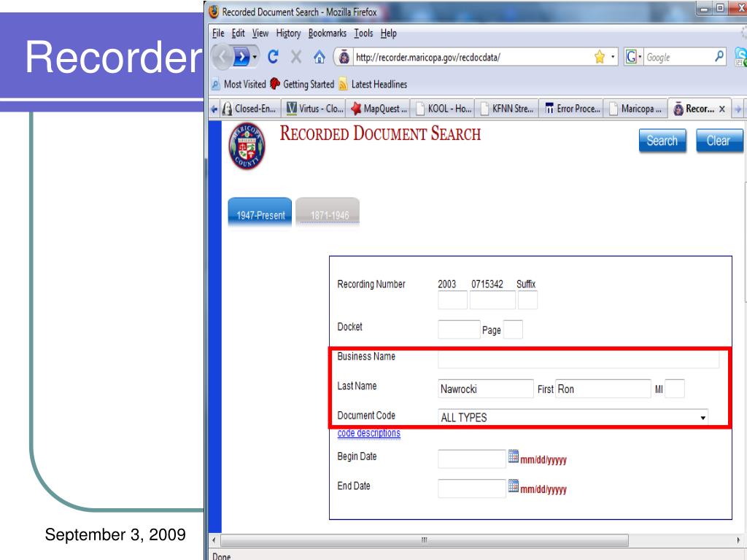Screen dimensions: 747x560
Task: Open the Google search engine selector
Action: point(633,57)
